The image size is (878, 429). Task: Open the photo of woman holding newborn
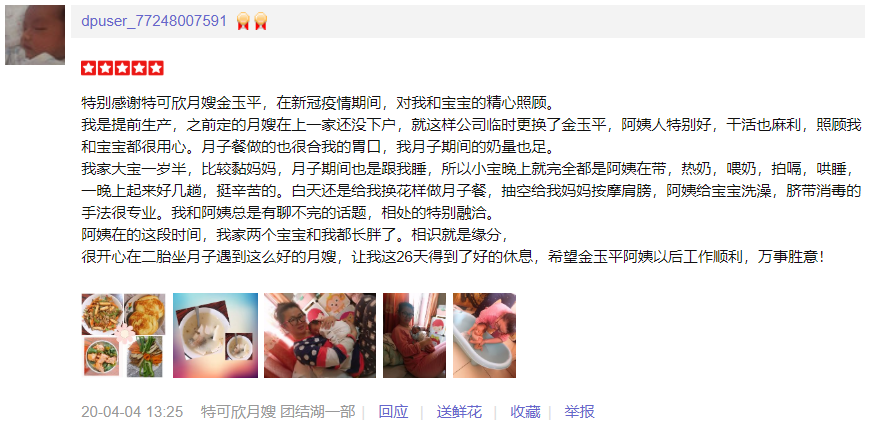[320, 335]
